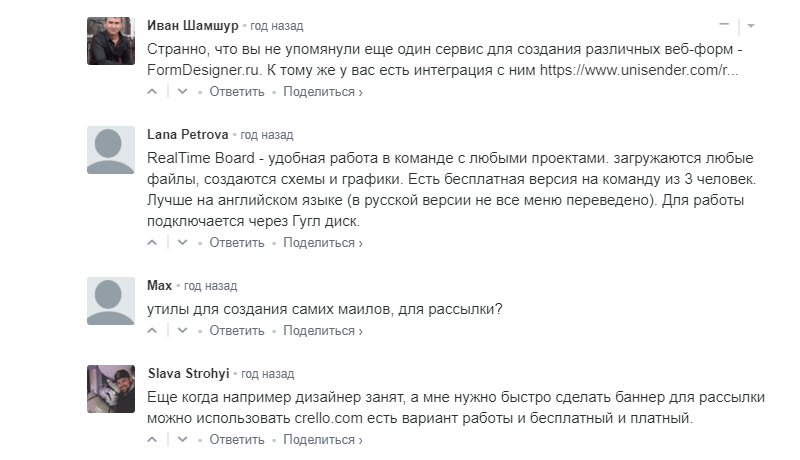The image size is (800, 460).
Task: Open Slava Strohyi's avatar photo
Action: (x=111, y=389)
